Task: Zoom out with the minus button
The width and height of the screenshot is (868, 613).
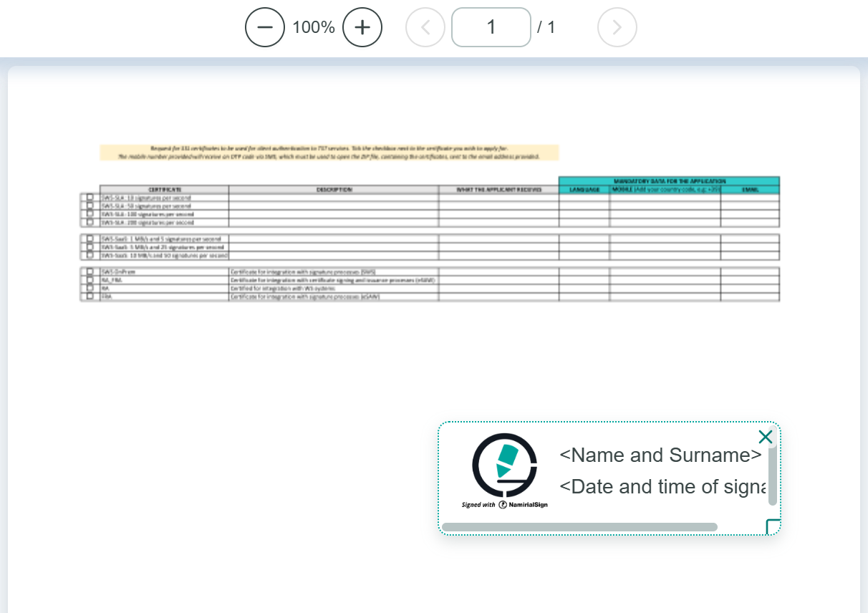Action: (265, 27)
